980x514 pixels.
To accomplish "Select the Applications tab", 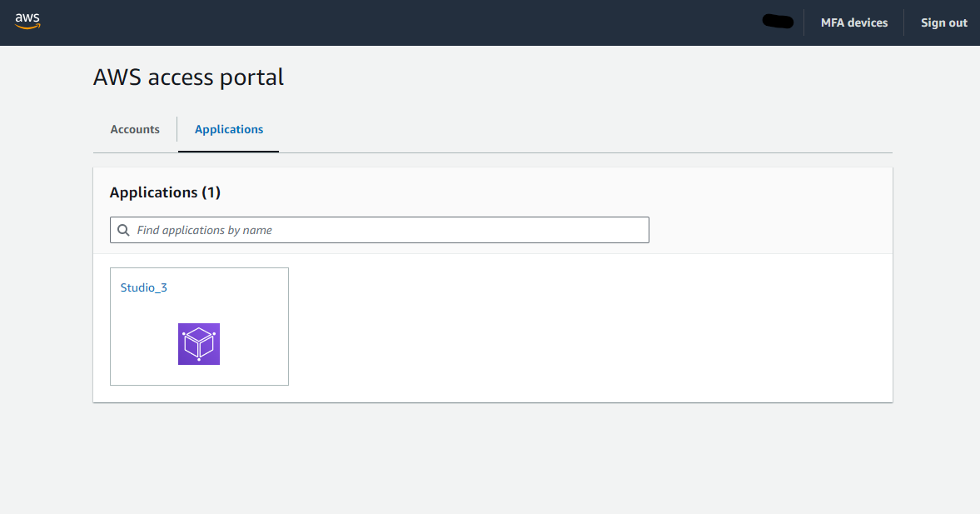I will 229,129.
